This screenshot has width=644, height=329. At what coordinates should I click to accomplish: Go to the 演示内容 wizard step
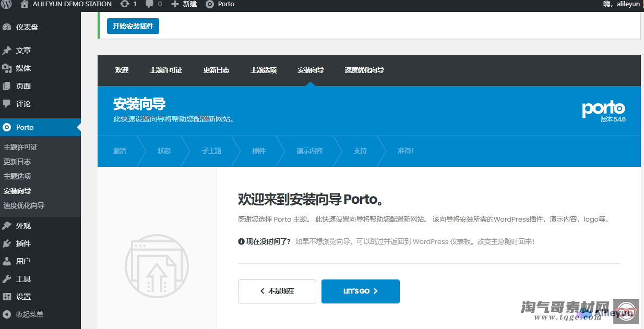pyautogui.click(x=309, y=151)
